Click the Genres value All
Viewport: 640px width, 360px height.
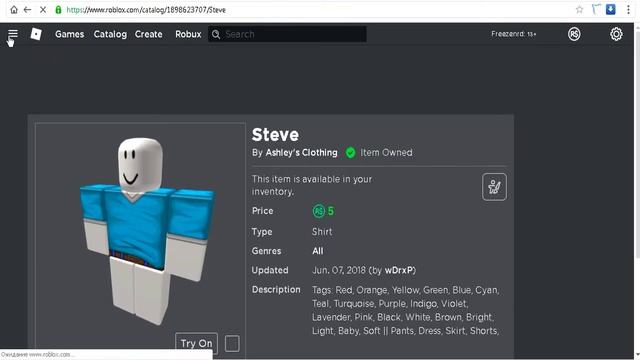coord(318,251)
